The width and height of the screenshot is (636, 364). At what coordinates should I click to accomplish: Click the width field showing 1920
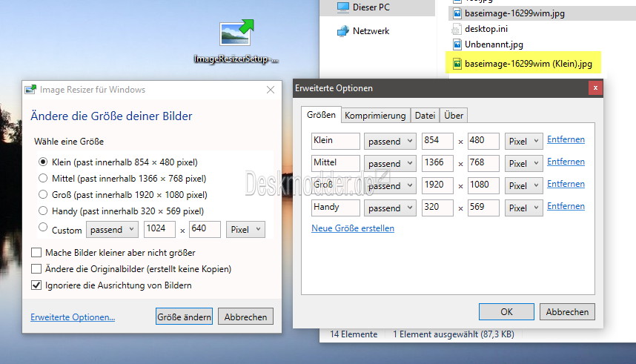[437, 185]
